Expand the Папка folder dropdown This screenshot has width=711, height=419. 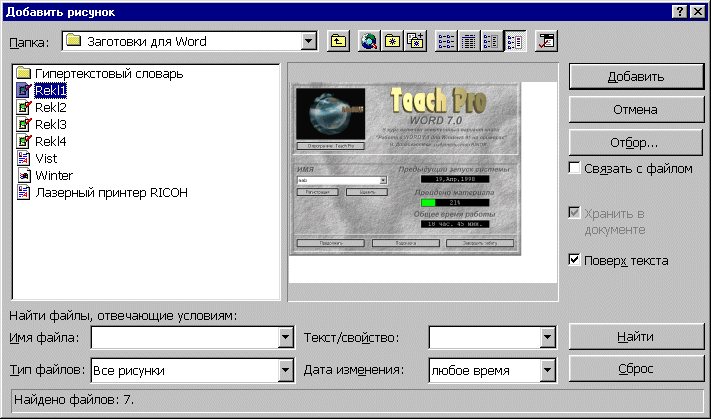click(308, 42)
